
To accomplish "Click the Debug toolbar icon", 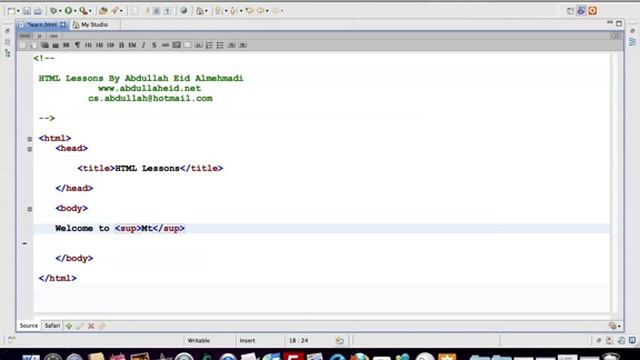I will 53,11.
